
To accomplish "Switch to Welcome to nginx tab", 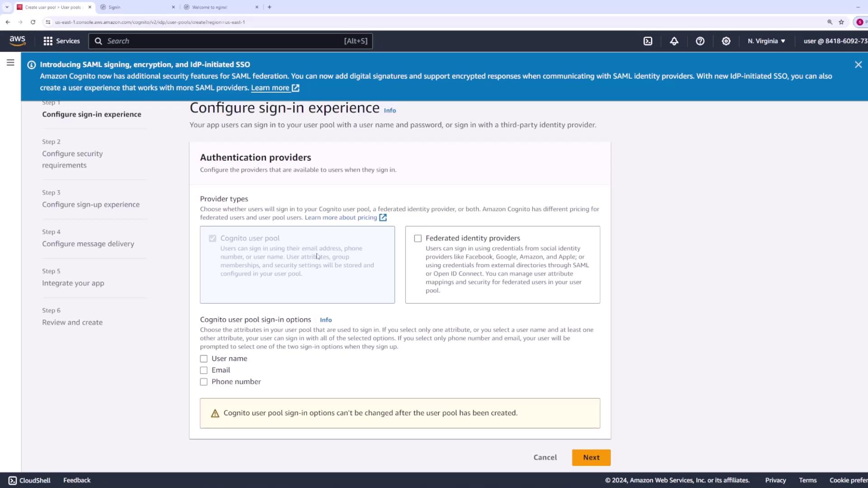I will coord(219,7).
